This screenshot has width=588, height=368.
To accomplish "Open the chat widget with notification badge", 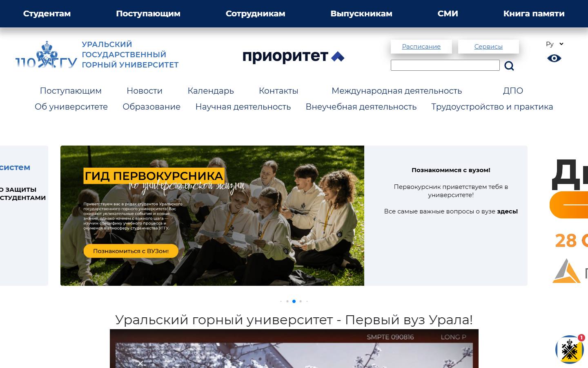I will pyautogui.click(x=570, y=349).
